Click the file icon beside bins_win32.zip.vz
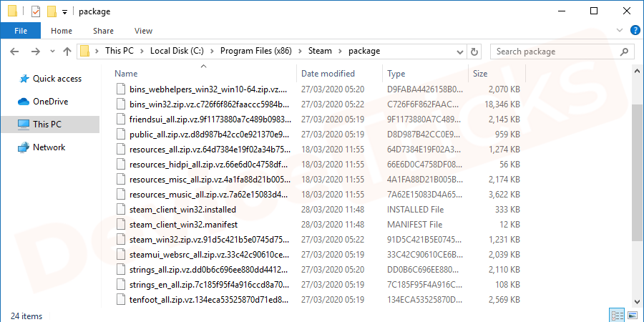Screen dimensions: 644x322 click(x=120, y=104)
